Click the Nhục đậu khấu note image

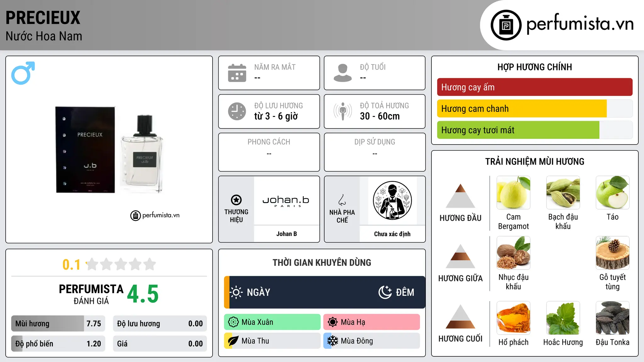[514, 253]
